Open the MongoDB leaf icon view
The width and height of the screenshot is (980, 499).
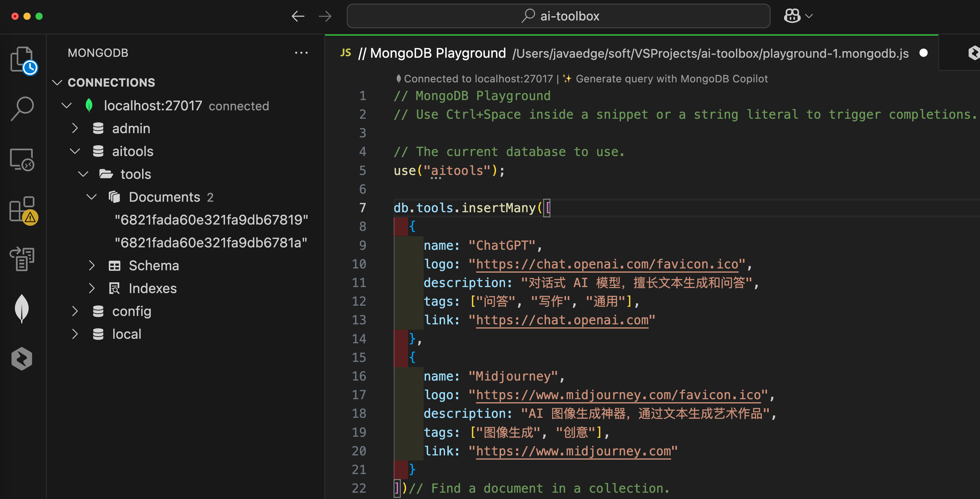(x=22, y=308)
